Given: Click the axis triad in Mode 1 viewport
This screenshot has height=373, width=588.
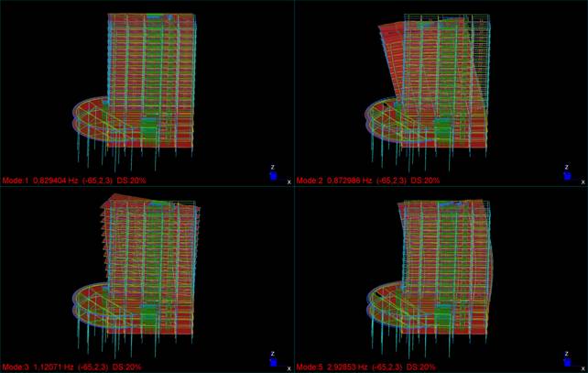Looking at the screenshot, I should pos(274,173).
